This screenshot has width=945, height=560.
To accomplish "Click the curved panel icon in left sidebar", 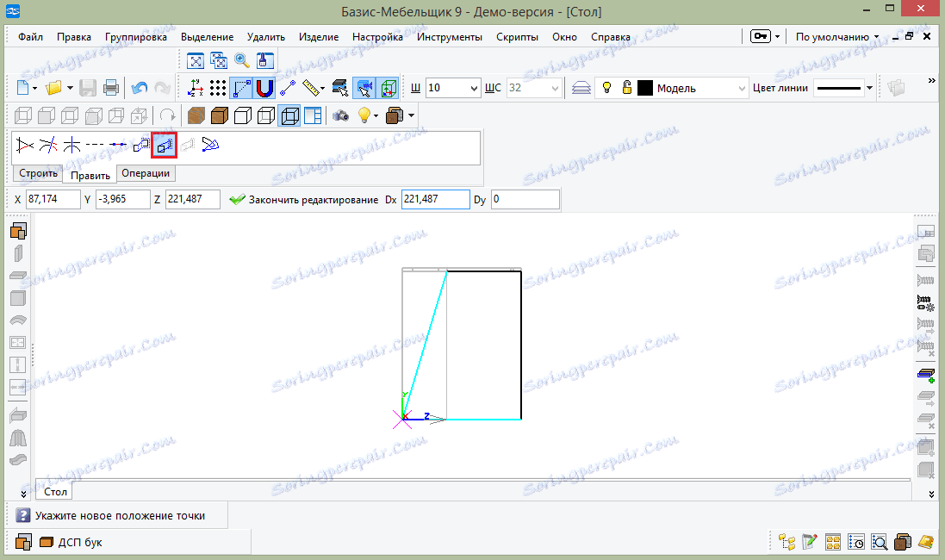I will point(18,320).
